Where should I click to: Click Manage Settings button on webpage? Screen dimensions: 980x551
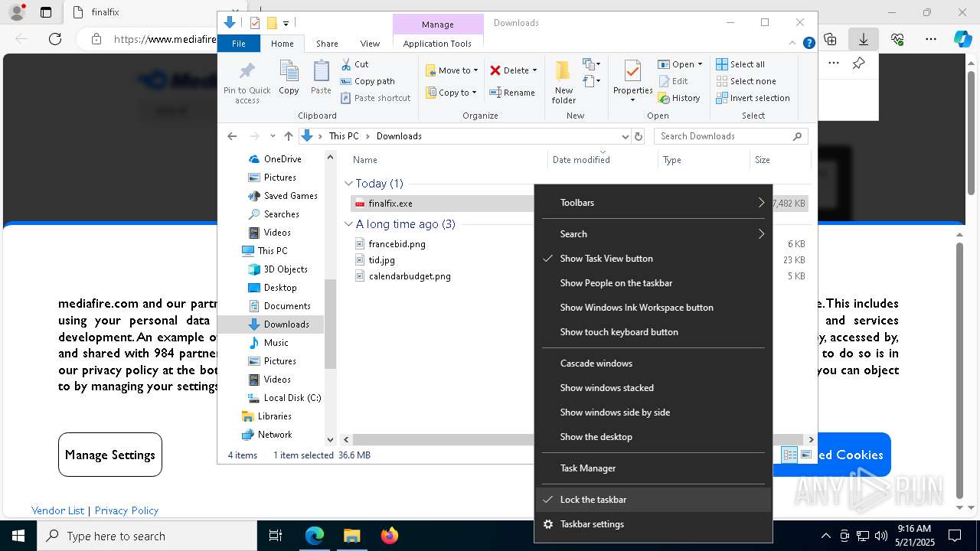tap(110, 455)
